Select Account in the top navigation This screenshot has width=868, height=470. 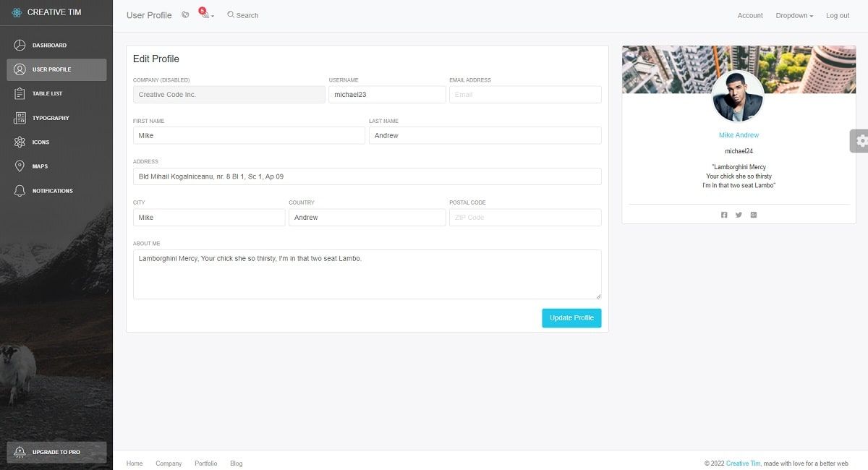tap(750, 15)
